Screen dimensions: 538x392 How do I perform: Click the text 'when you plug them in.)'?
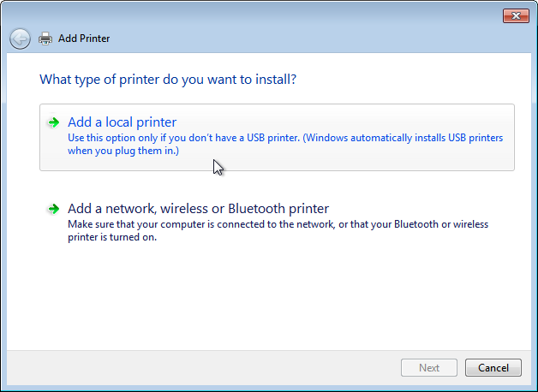pos(123,151)
